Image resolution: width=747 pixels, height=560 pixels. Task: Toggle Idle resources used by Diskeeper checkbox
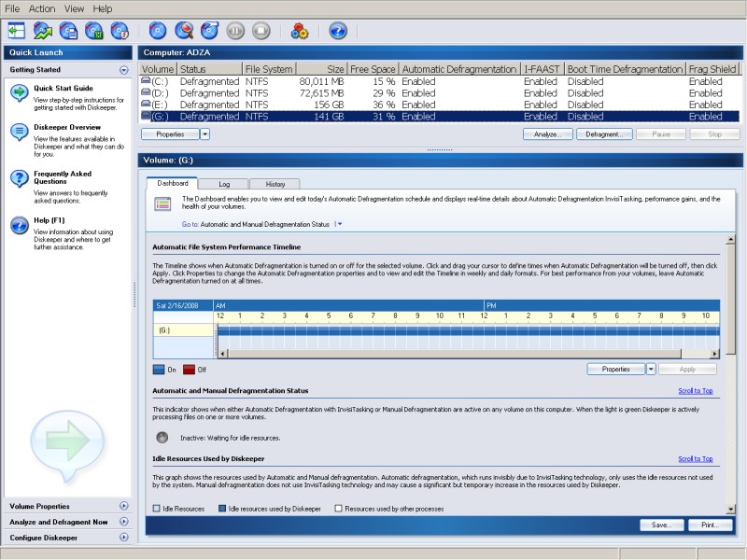pos(222,509)
